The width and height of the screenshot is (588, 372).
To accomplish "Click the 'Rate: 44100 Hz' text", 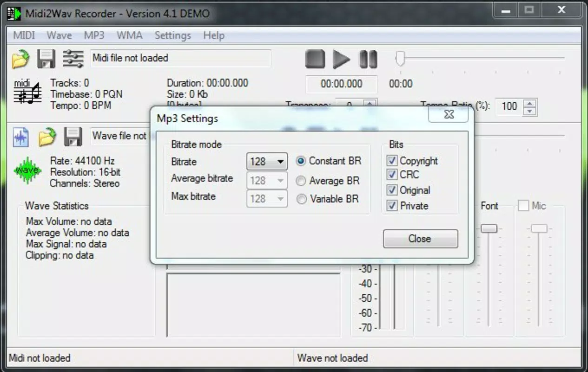I will click(x=82, y=161).
